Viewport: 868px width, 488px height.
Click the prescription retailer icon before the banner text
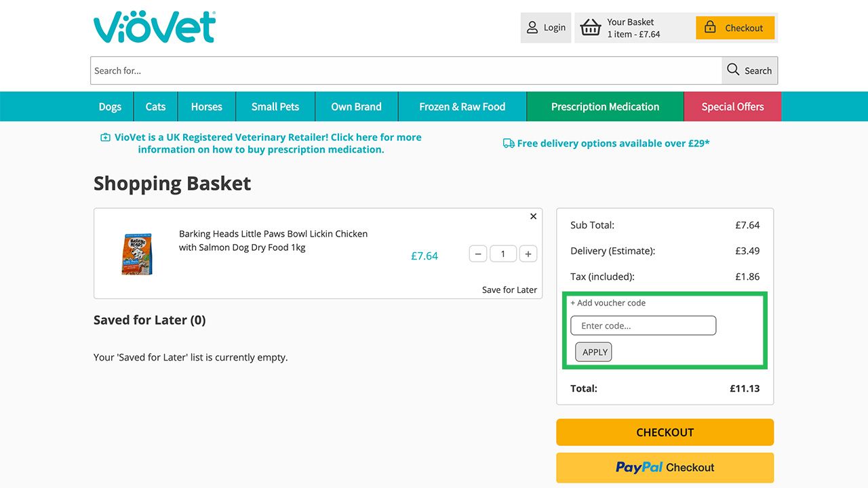[105, 136]
